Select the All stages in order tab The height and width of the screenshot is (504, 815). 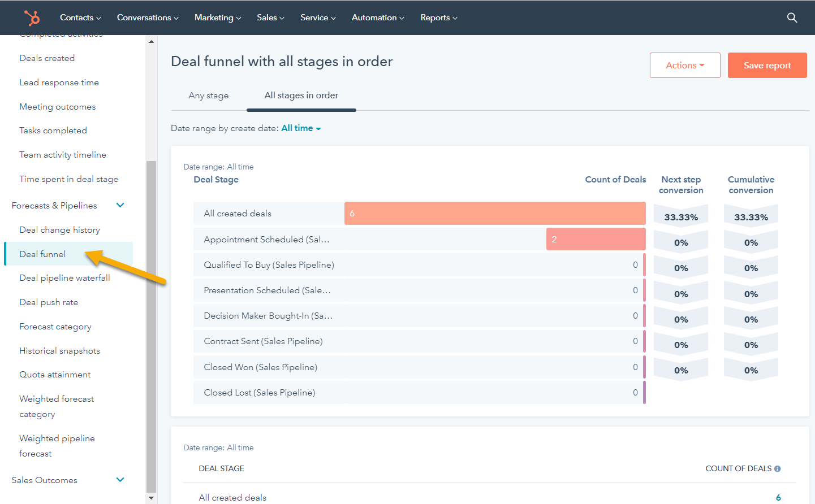pyautogui.click(x=301, y=95)
